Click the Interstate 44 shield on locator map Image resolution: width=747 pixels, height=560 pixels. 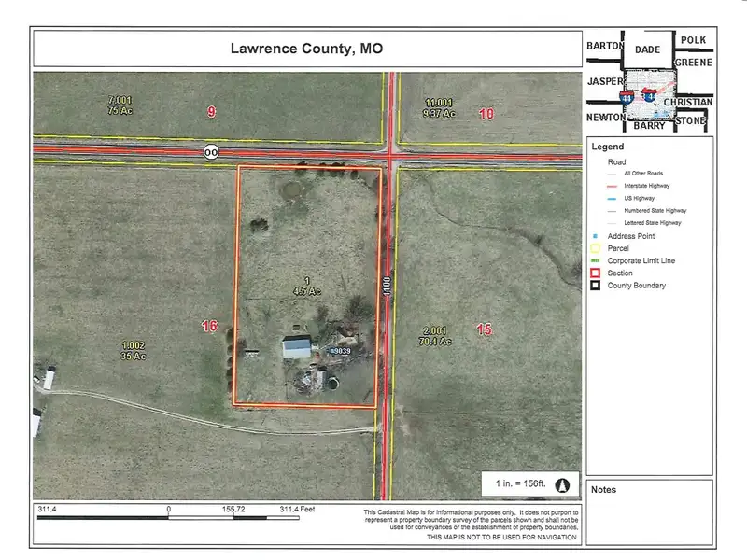click(625, 96)
